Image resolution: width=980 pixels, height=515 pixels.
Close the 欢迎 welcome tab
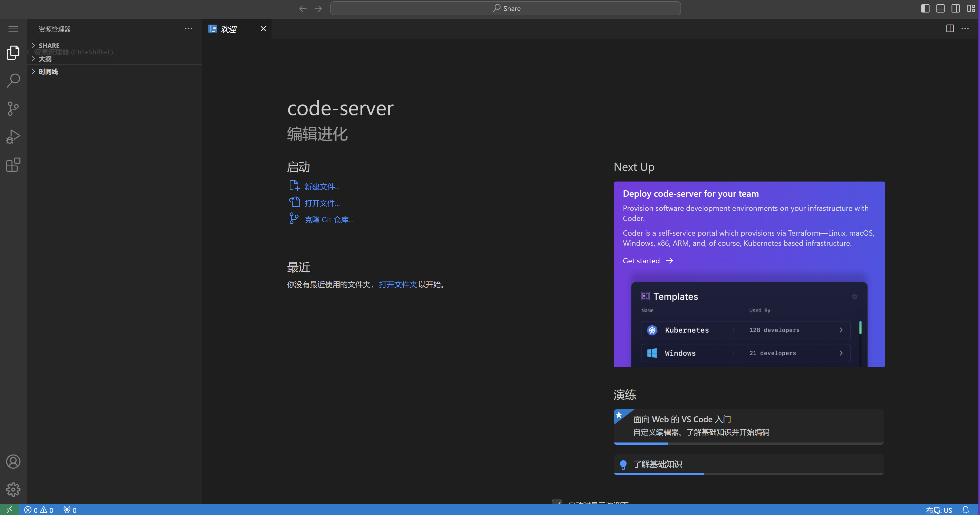[x=263, y=29]
